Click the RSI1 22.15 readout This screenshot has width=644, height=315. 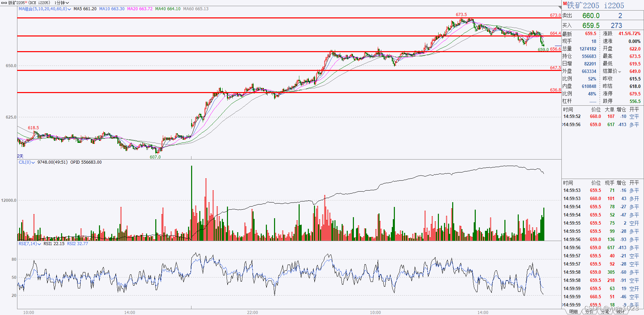(54, 244)
